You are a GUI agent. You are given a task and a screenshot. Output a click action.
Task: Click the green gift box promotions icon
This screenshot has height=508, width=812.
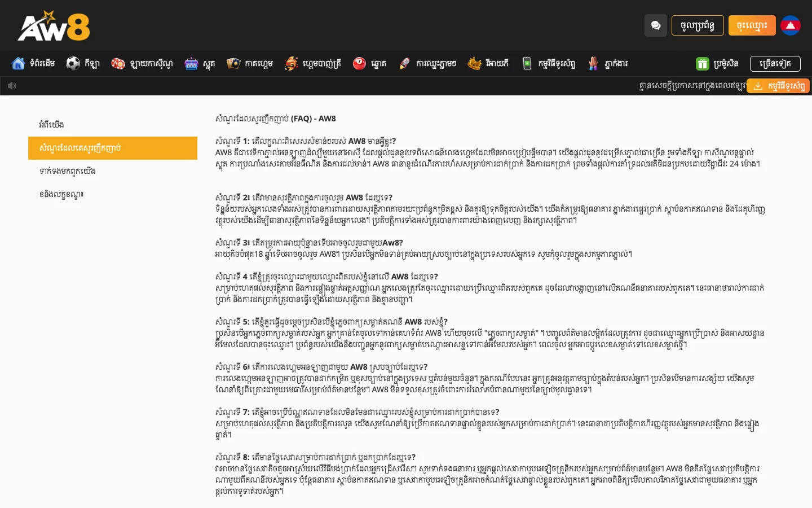702,64
